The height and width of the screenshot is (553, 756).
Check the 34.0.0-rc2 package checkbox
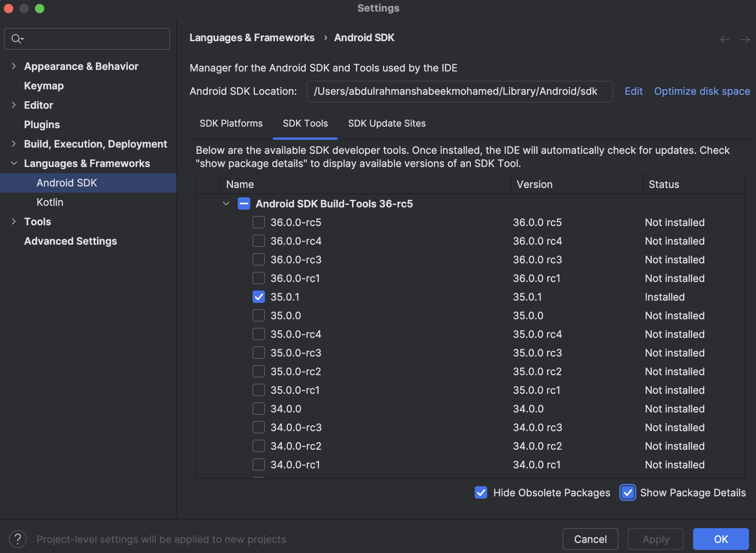(259, 446)
